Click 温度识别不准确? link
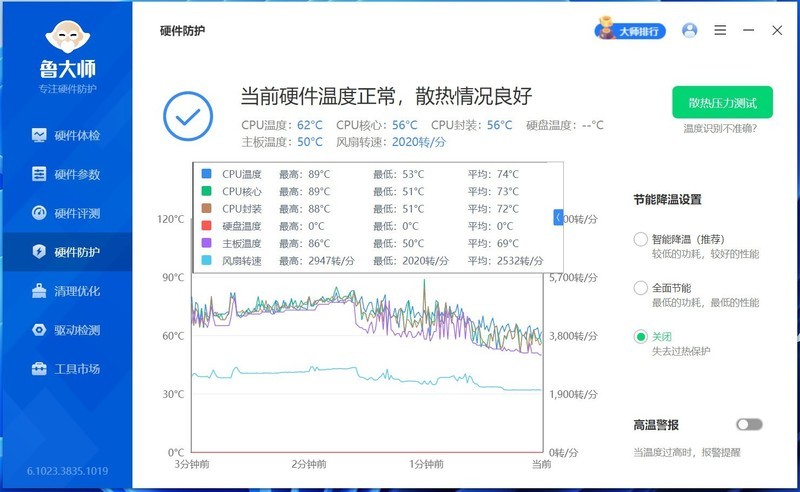Screen dimensions: 800x492 click(720, 129)
